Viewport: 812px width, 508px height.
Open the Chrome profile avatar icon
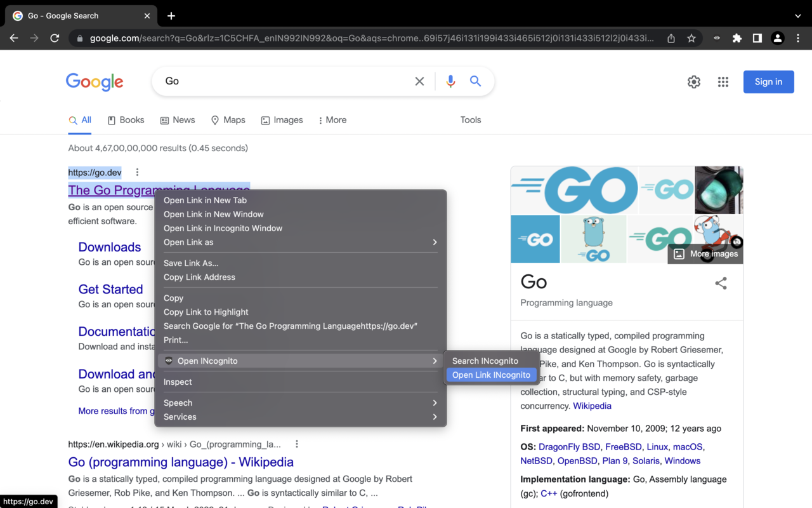click(x=778, y=38)
